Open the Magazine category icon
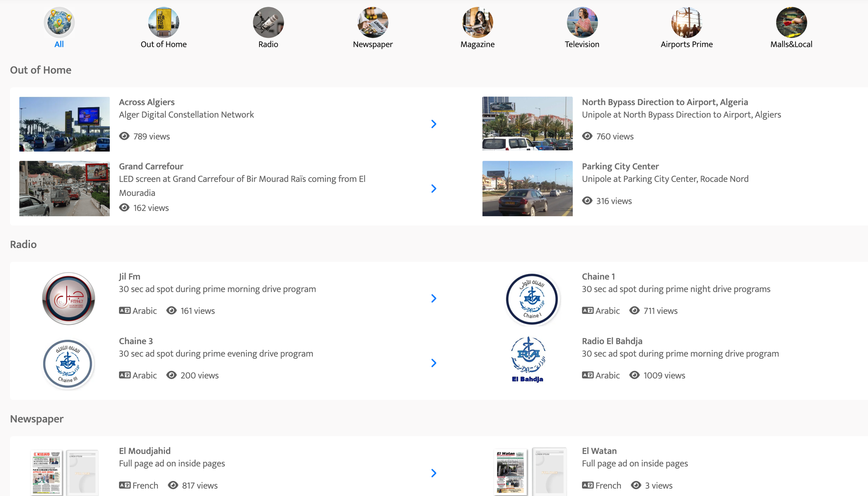868x496 pixels. pos(477,22)
